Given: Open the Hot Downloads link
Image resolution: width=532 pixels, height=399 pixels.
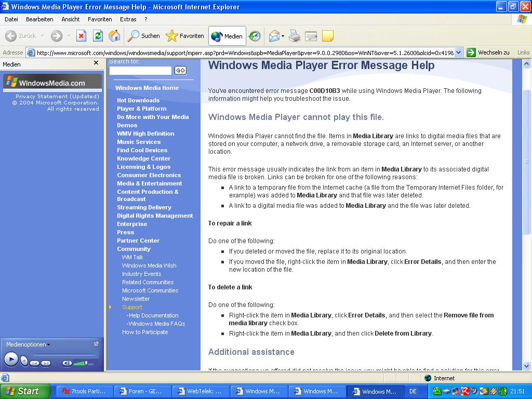Looking at the screenshot, I should coord(138,100).
